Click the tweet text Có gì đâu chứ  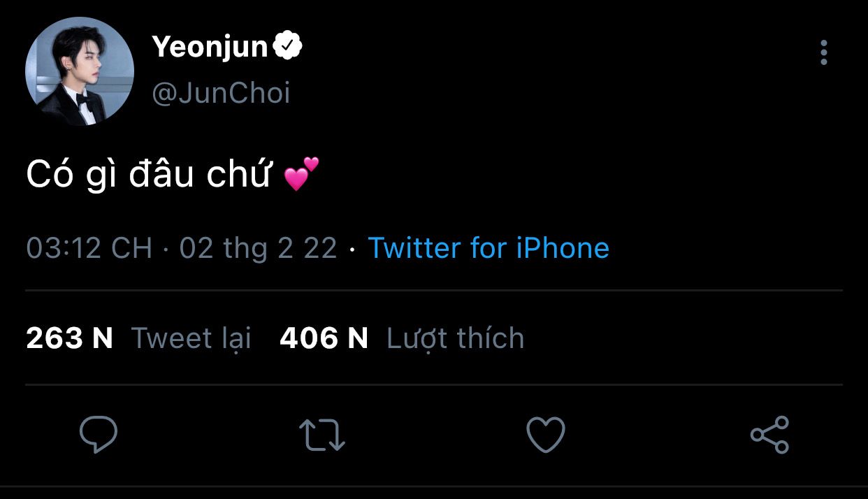tap(148, 175)
